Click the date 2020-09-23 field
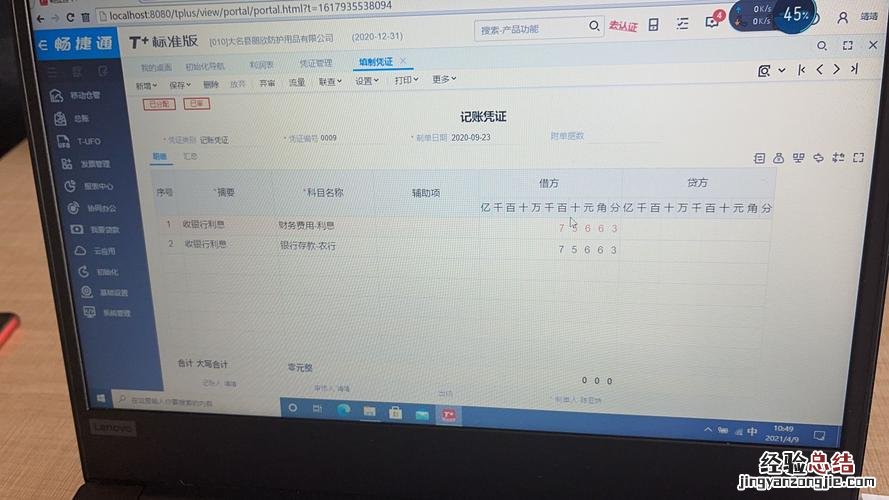 [x=471, y=138]
